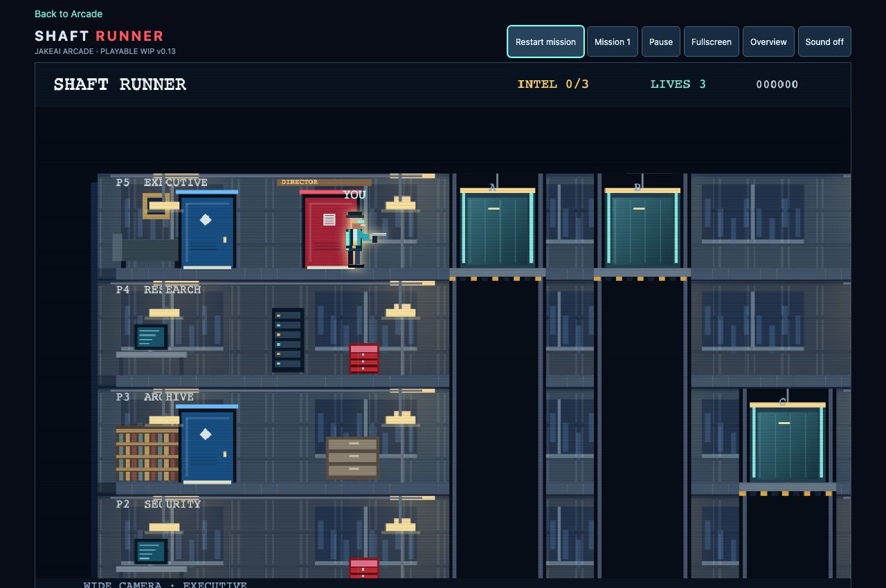
Task: Click the blue door on Archive floor
Action: pyautogui.click(x=207, y=445)
